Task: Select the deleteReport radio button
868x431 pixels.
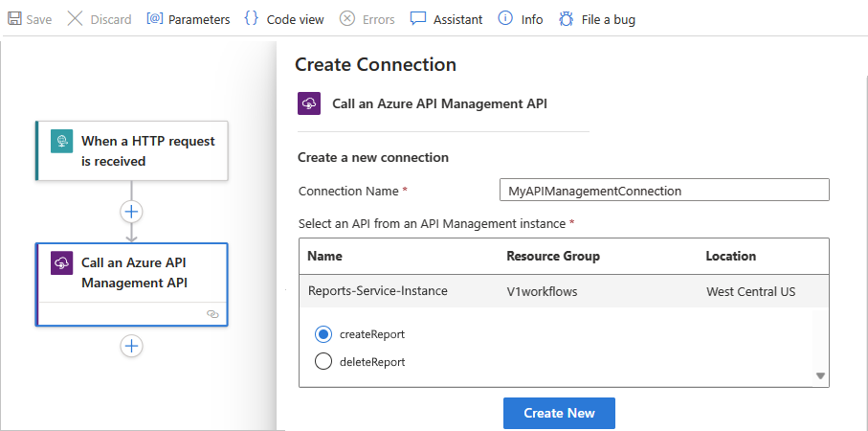Action: (x=323, y=362)
